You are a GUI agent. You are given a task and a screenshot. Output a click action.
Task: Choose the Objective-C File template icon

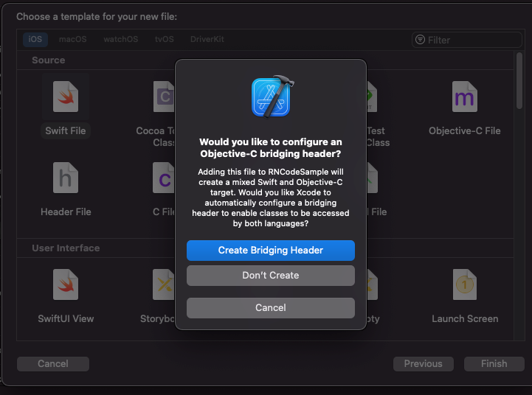[x=464, y=97]
